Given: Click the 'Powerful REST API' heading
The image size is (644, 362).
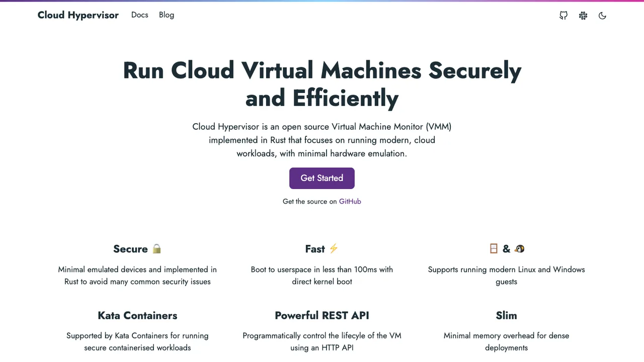Looking at the screenshot, I should coord(322,316).
